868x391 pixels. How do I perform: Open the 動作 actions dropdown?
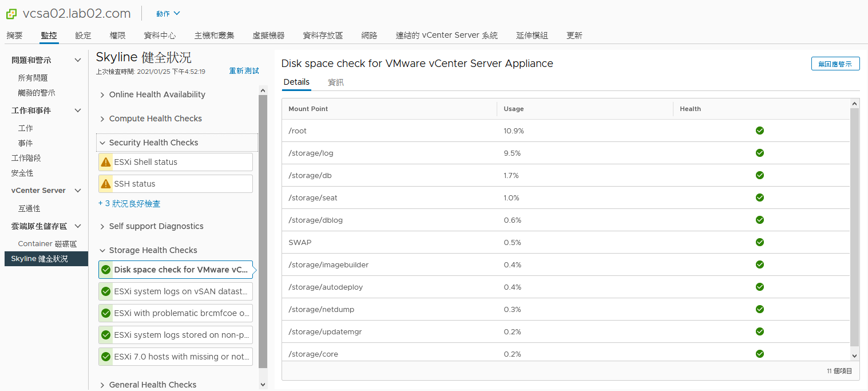coord(168,13)
